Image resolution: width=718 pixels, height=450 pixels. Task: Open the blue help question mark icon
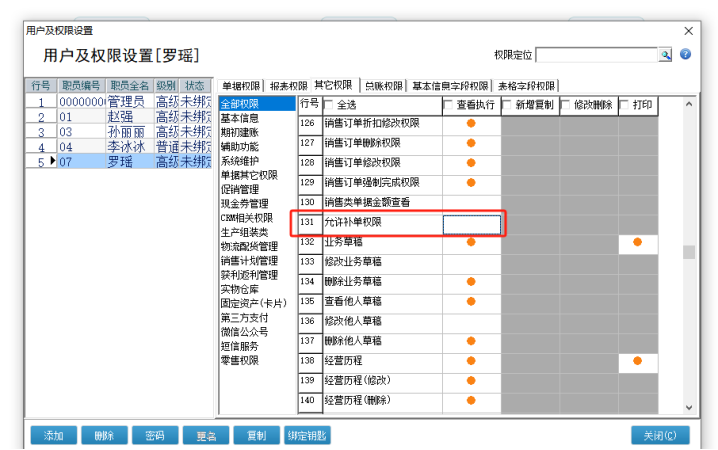click(x=685, y=54)
